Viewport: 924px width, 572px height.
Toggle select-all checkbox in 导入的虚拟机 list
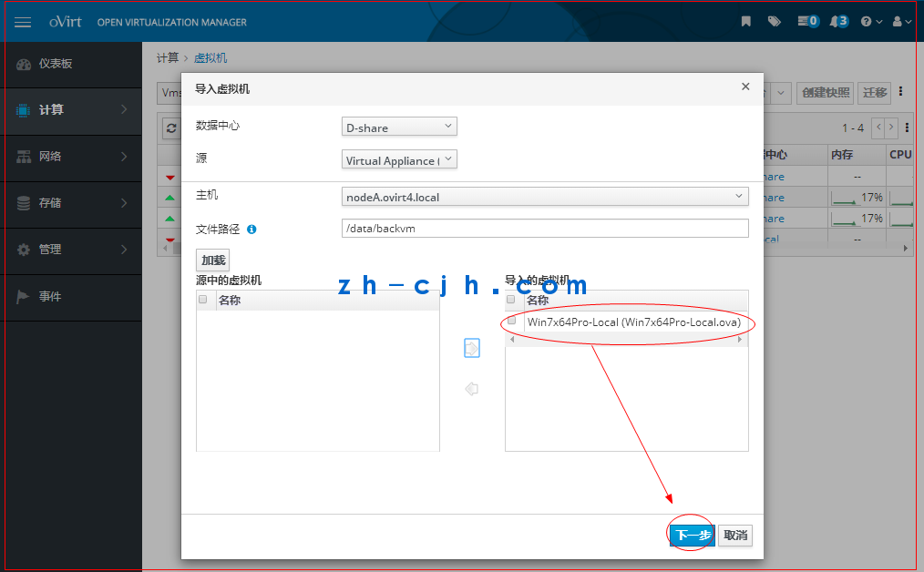coord(511,300)
